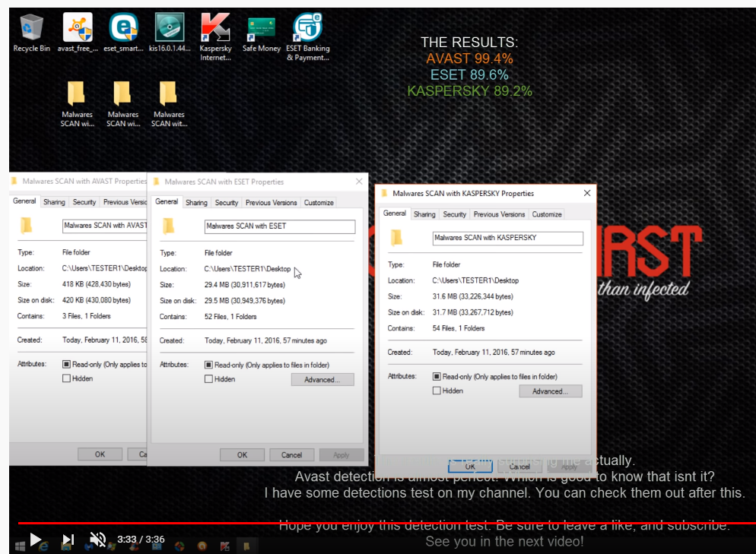Open Previous Versions tab in ESET Properties
The width and height of the screenshot is (756, 554).
271,203
